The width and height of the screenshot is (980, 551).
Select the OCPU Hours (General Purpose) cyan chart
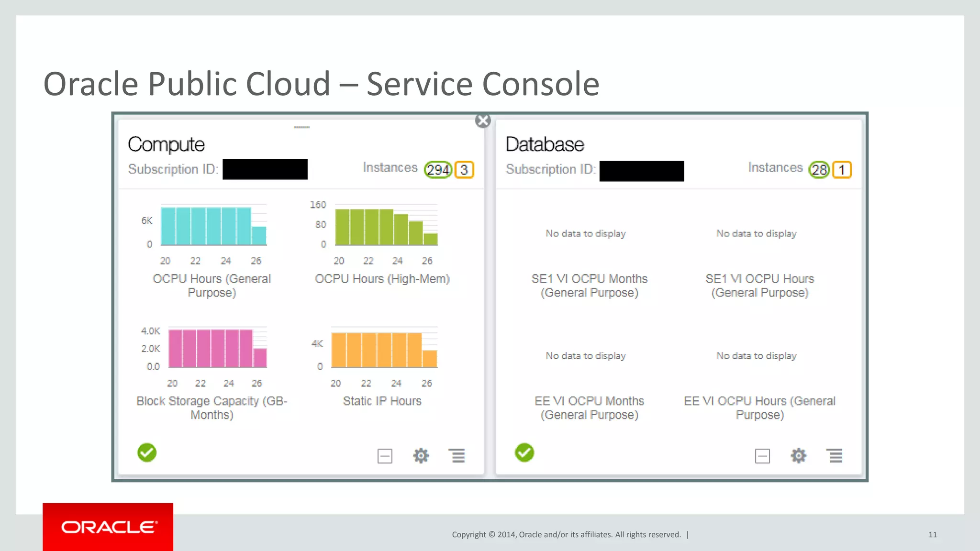[x=213, y=226]
